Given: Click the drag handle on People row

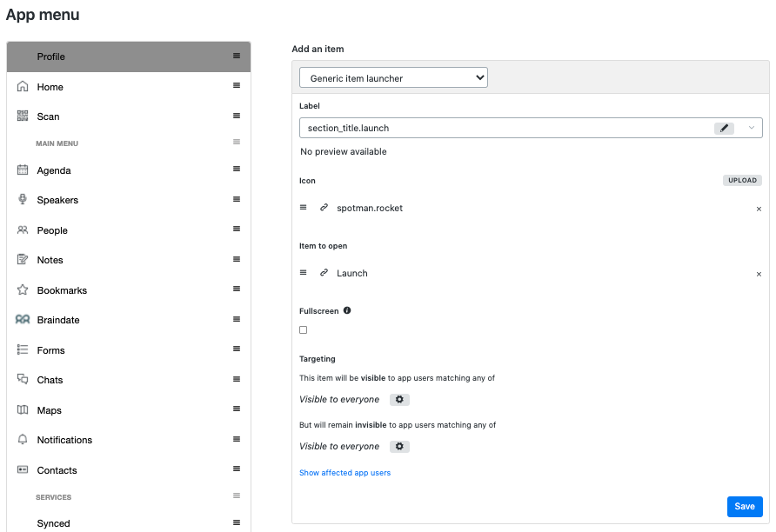Looking at the screenshot, I should pos(237,229).
